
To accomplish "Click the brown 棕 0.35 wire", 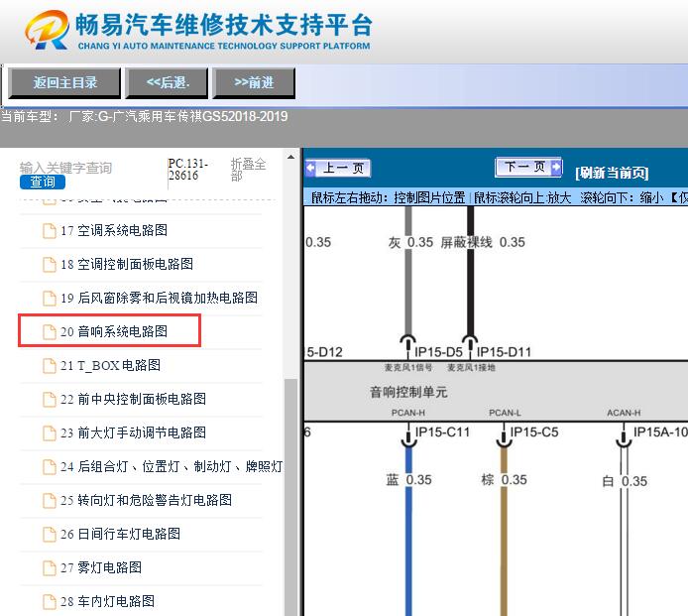I will pyautogui.click(x=504, y=532).
